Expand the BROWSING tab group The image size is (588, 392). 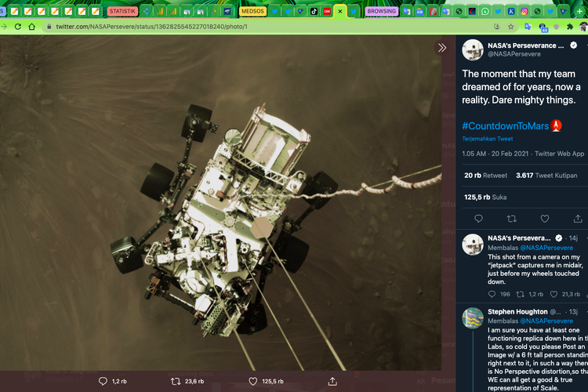coord(382,12)
